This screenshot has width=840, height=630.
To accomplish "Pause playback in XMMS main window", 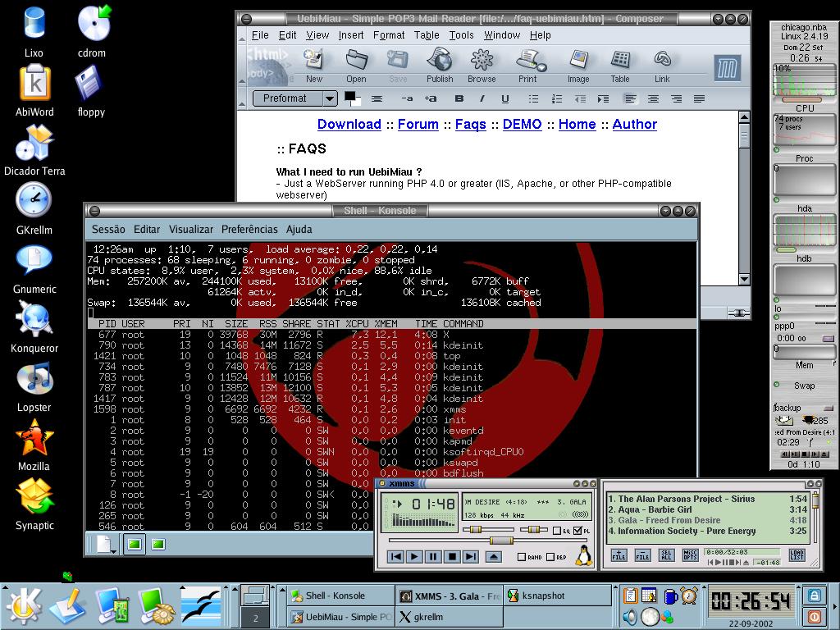I will pos(433,557).
